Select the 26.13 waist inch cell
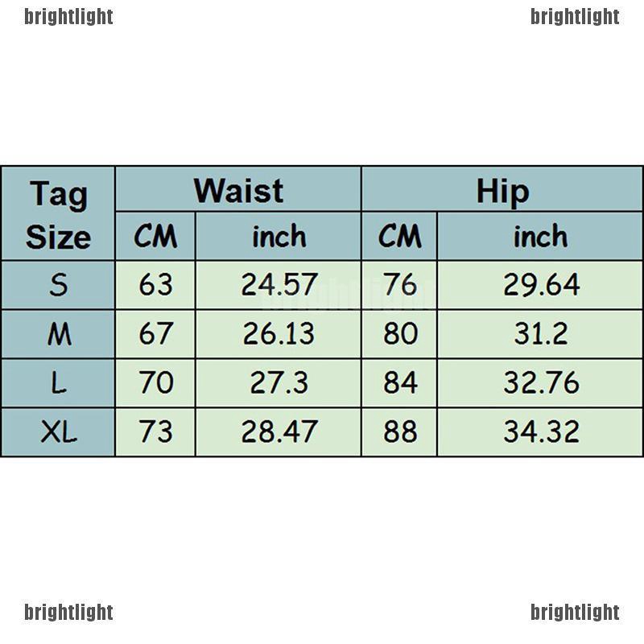This screenshot has height=644, width=644. [279, 334]
